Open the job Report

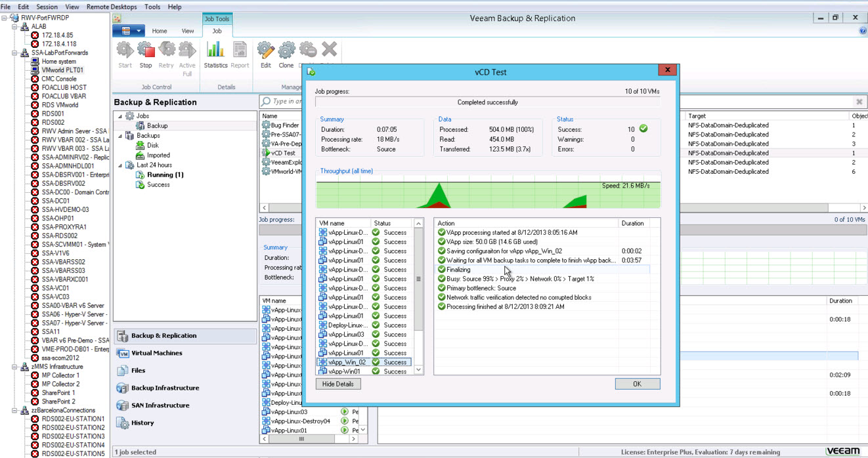240,55
